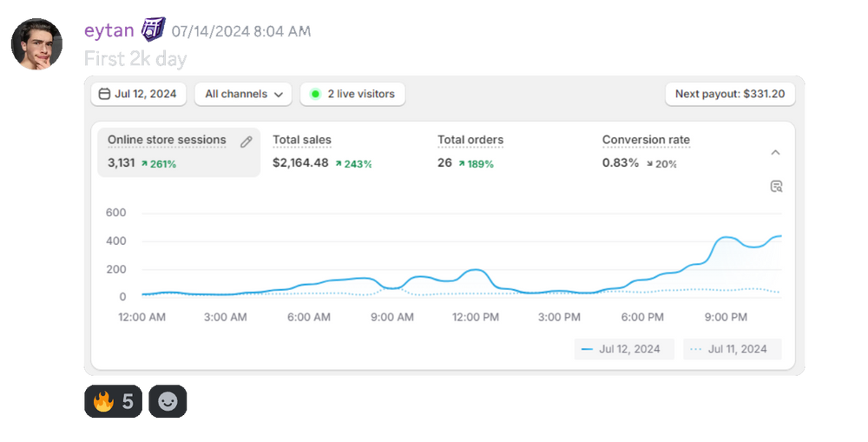
Task: Switch to the Total orders metric
Action: pyautogui.click(x=470, y=140)
